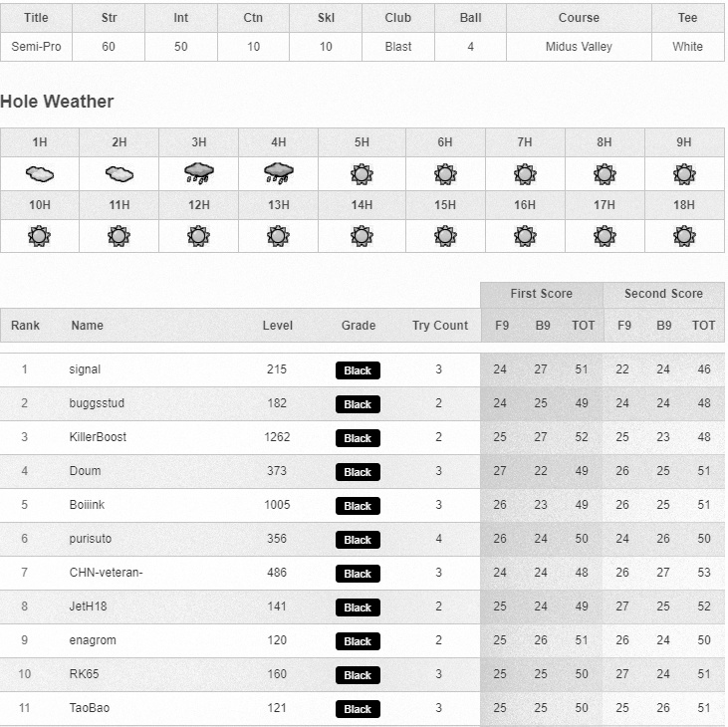This screenshot has width=728, height=727.
Task: Select the player name CHN-veteran-
Action: 106,573
